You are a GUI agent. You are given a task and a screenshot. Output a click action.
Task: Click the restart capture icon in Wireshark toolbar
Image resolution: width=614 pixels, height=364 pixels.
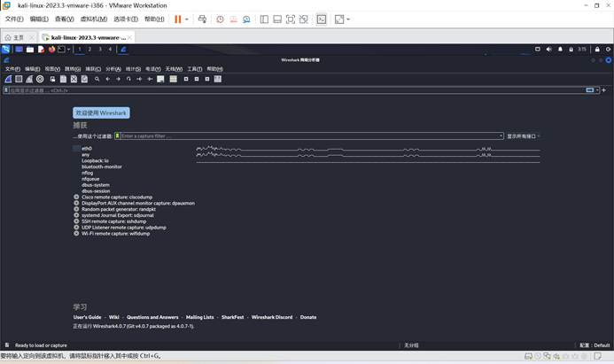pyautogui.click(x=29, y=79)
